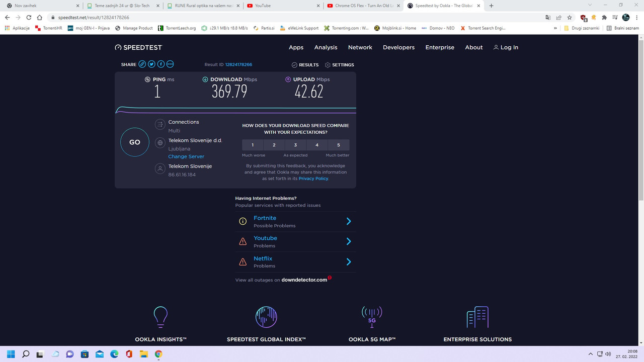Viewport: 644px width, 362px height.
Task: Open Settings with gear icon
Action: coord(340,65)
